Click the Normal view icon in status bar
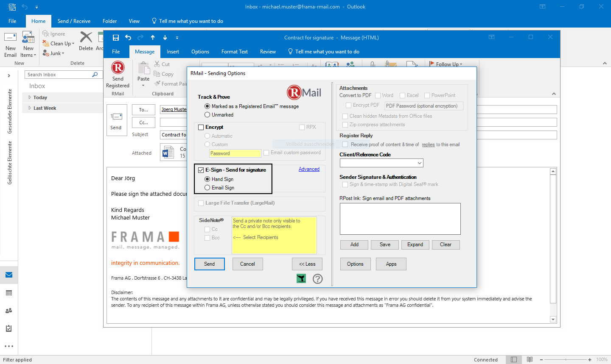Image resolution: width=611 pixels, height=364 pixels. click(514, 359)
